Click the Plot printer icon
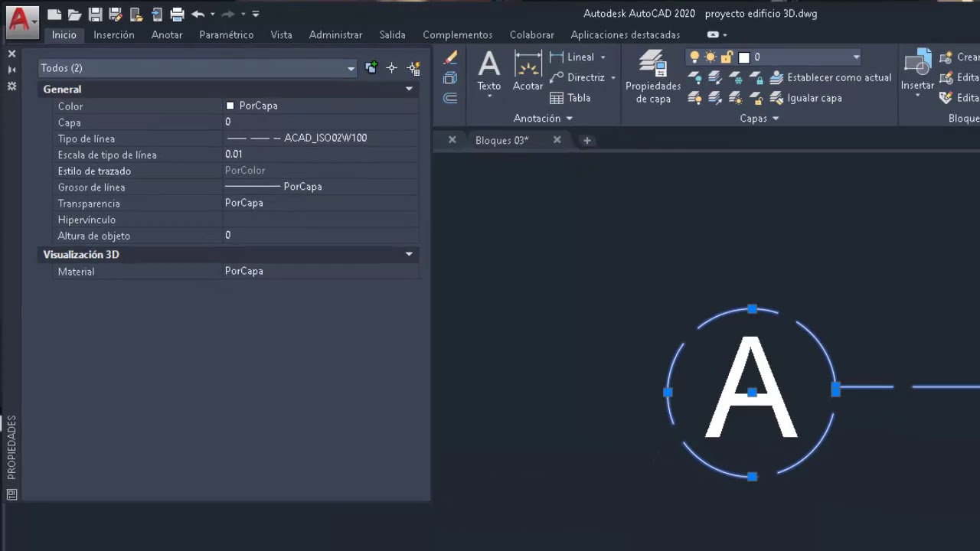Viewport: 980px width, 551px height. click(177, 15)
